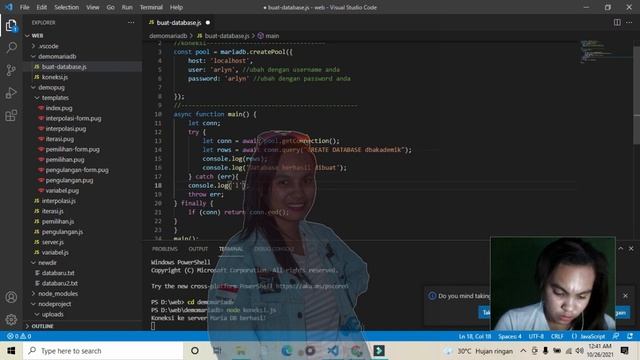Click the notifications bell in the status bar
Viewport: 640px width, 360px height.
630,336
